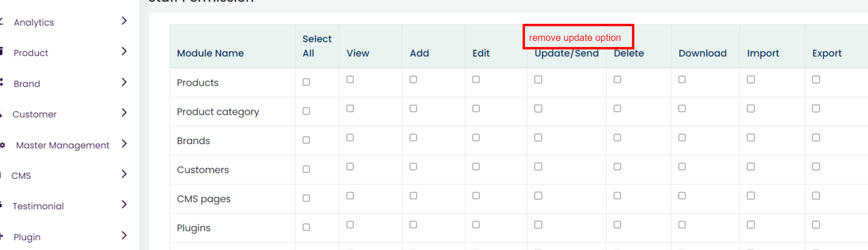Enable View permission for Product category

pos(350,109)
